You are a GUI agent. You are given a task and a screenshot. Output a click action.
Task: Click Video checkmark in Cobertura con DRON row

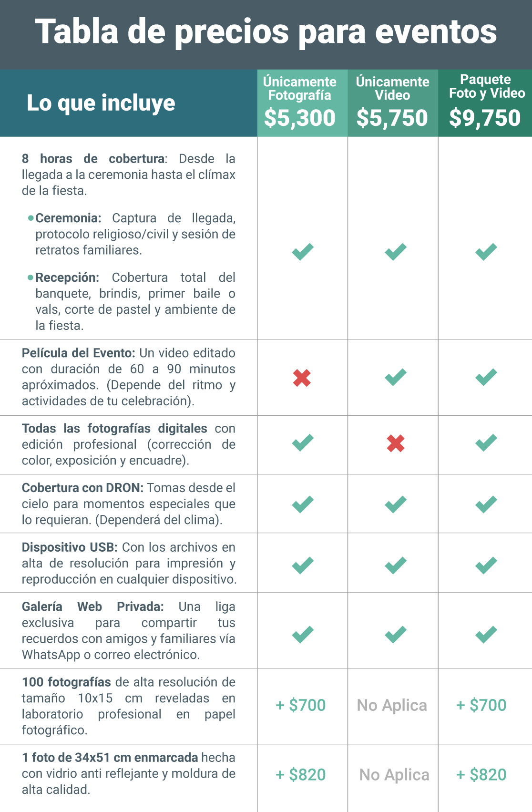coord(396,504)
